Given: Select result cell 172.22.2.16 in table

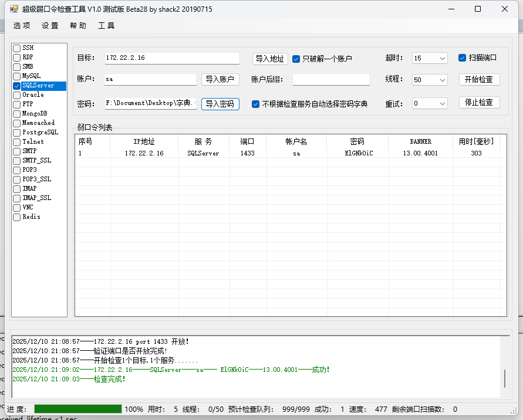Looking at the screenshot, I should click(x=144, y=153).
